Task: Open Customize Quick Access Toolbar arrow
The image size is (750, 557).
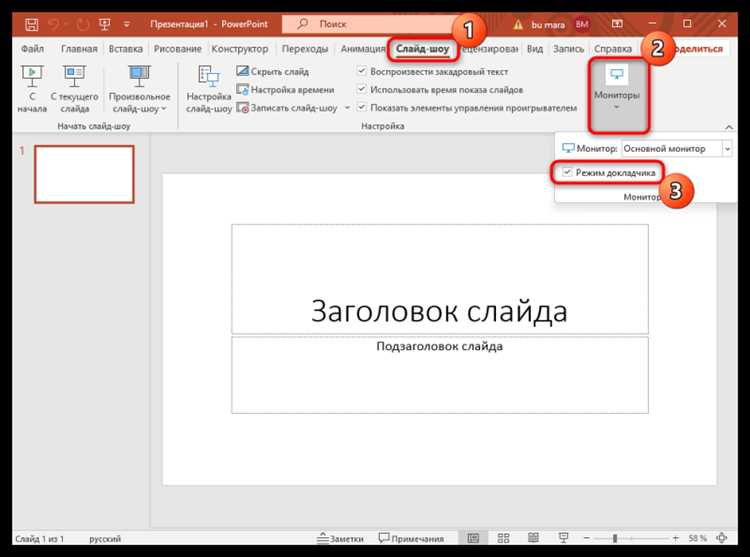Action: pos(127,24)
